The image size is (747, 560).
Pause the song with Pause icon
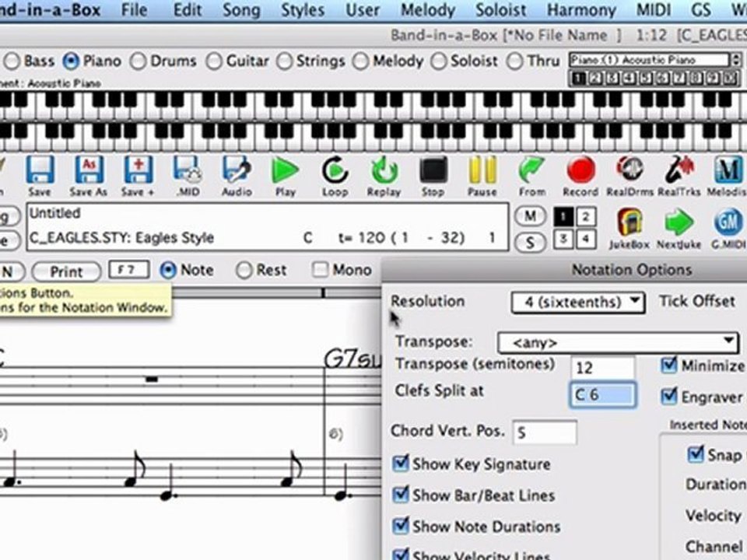(482, 170)
